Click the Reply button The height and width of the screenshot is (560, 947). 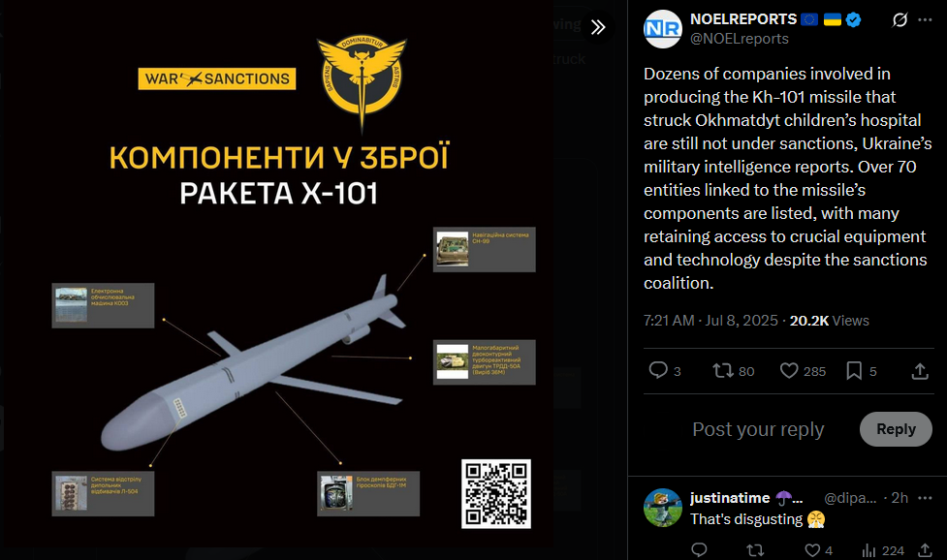[x=896, y=429]
